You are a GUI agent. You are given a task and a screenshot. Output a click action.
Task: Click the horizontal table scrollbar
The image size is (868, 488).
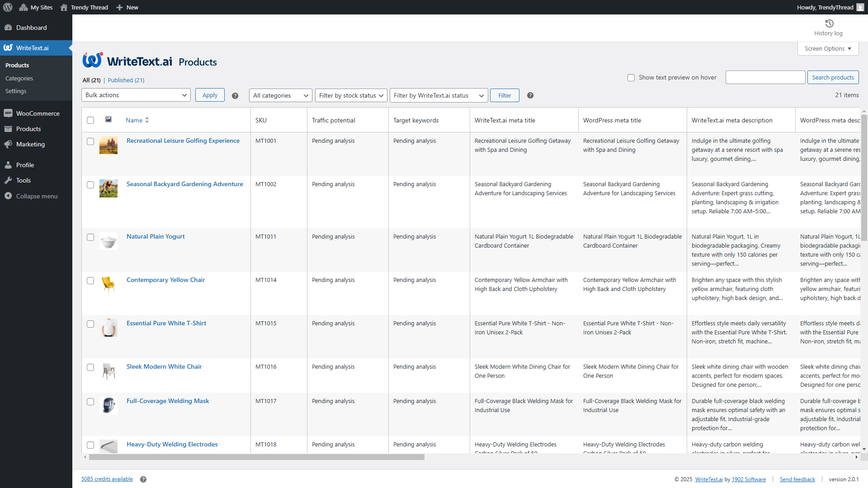click(256, 457)
